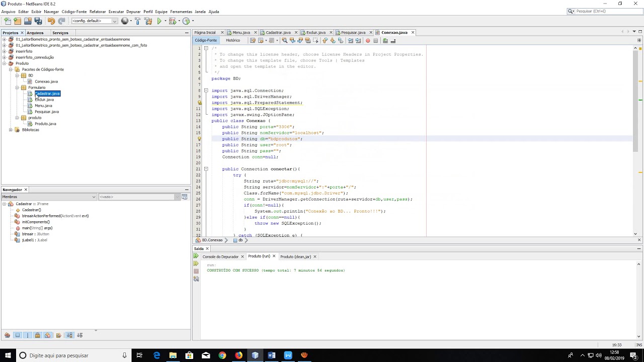Switch to the Pesquisar.java editor tab
This screenshot has height=362, width=644.
click(x=353, y=32)
